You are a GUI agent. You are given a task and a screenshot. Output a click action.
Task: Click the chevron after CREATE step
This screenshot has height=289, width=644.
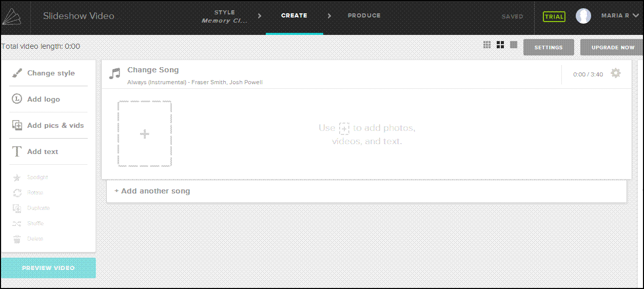pyautogui.click(x=329, y=16)
